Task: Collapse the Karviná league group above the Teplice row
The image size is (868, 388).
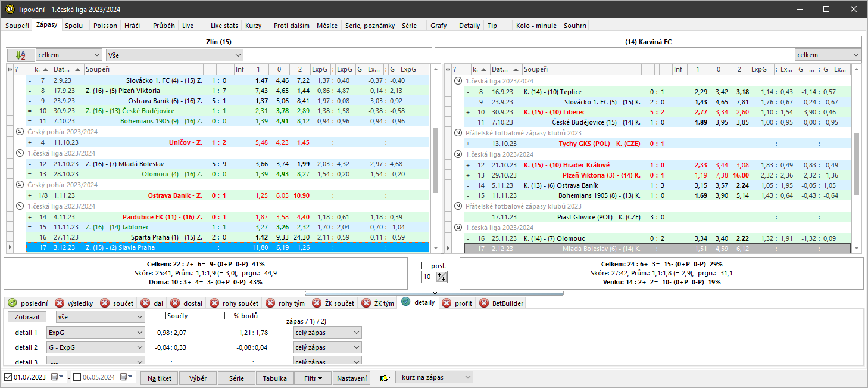Action: (x=457, y=81)
